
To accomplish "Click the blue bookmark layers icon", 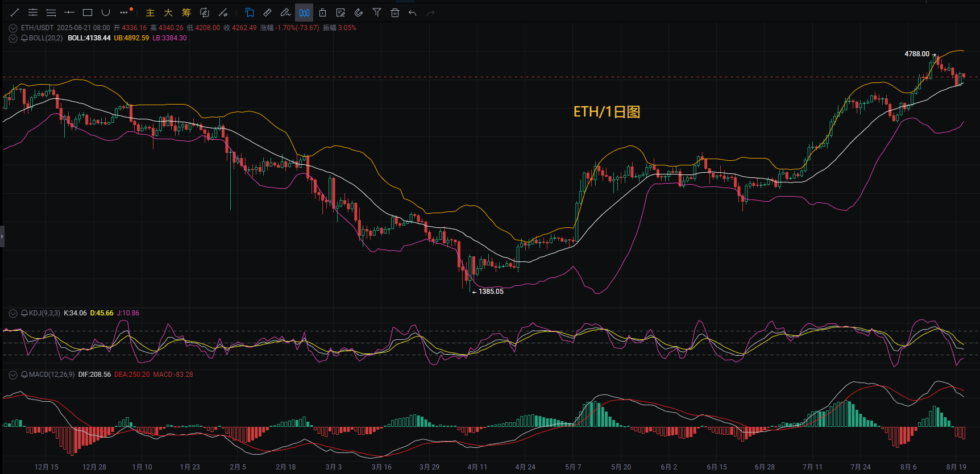I will coord(250,13).
